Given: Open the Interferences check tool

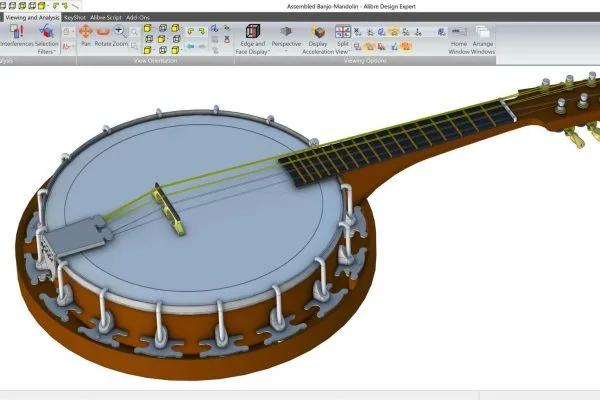Looking at the screenshot, I should point(16,36).
